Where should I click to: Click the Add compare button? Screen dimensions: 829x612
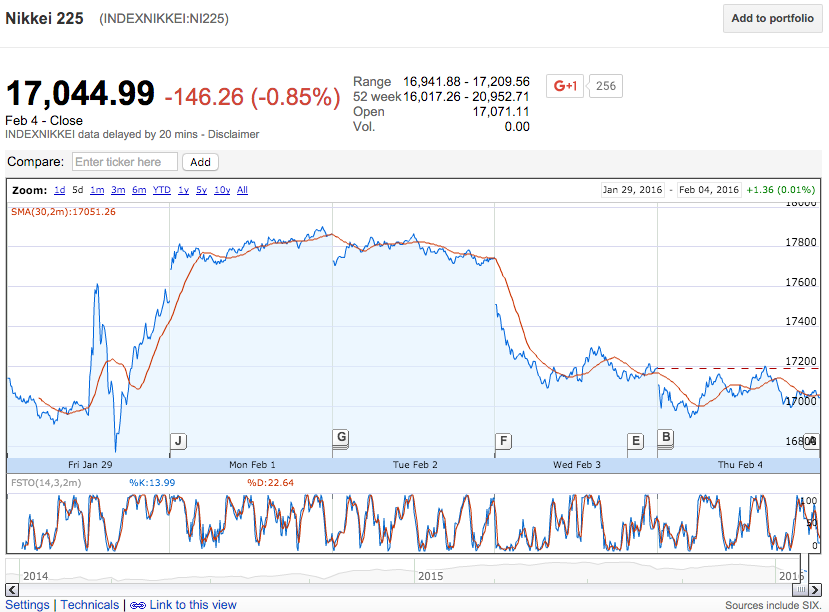click(x=200, y=162)
